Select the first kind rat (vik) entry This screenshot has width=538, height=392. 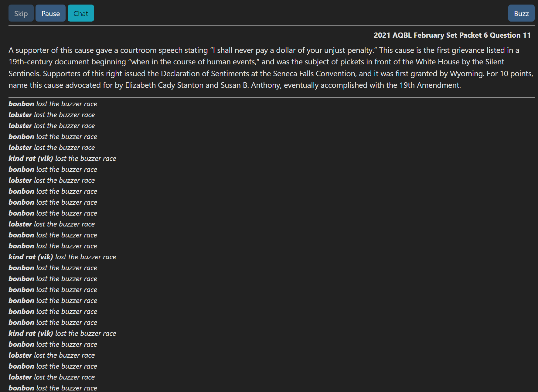(x=62, y=158)
